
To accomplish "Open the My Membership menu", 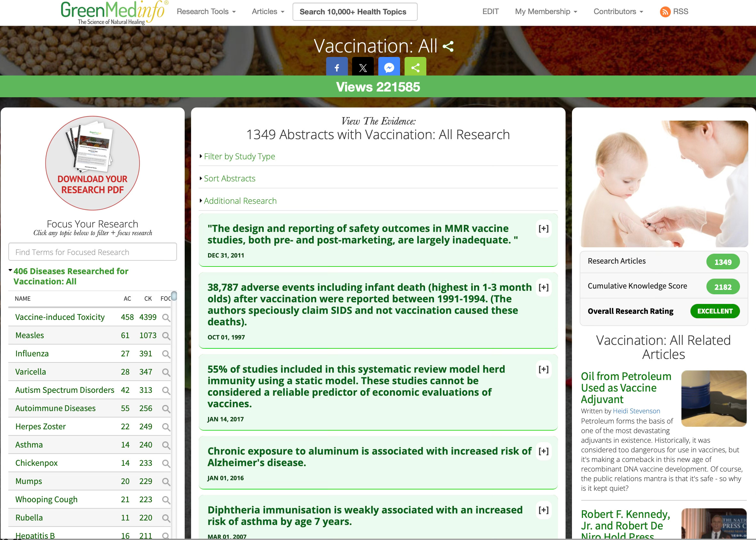I will click(546, 12).
